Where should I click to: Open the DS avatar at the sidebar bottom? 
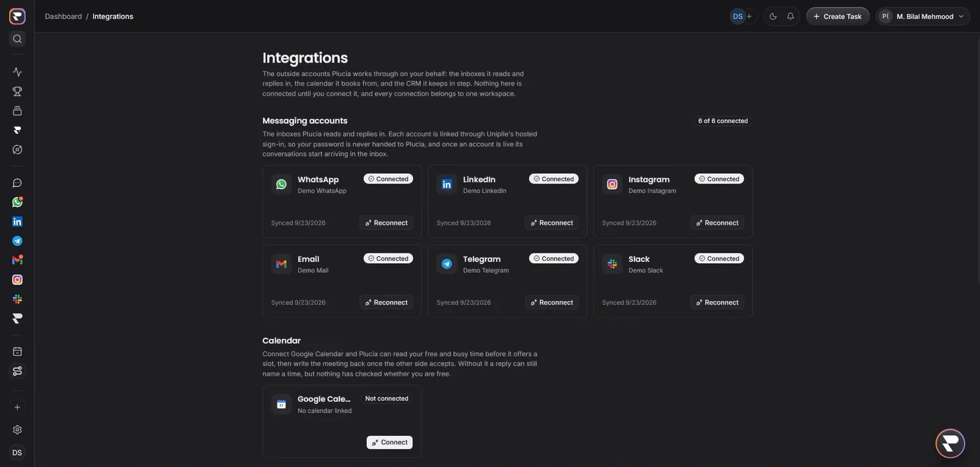point(17,453)
